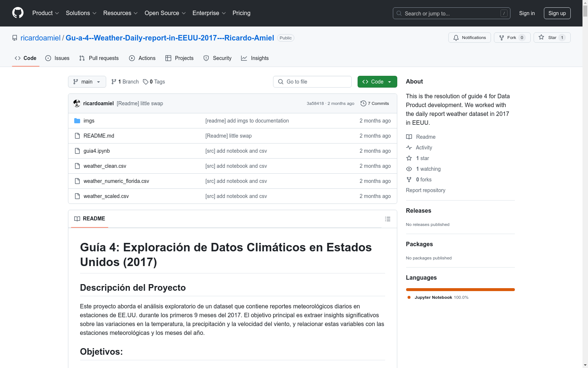This screenshot has width=588, height=368.
Task: Switch to the Projects tab
Action: coord(179,58)
